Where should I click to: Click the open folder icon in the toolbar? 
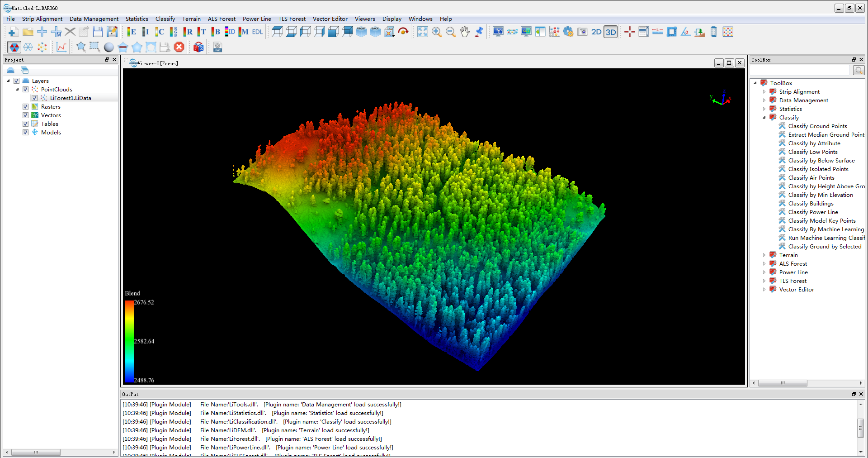(28, 32)
